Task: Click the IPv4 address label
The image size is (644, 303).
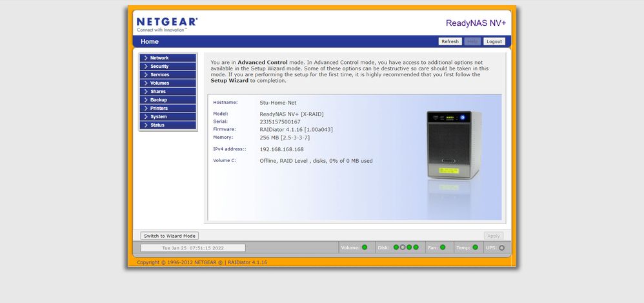Action: pos(230,149)
